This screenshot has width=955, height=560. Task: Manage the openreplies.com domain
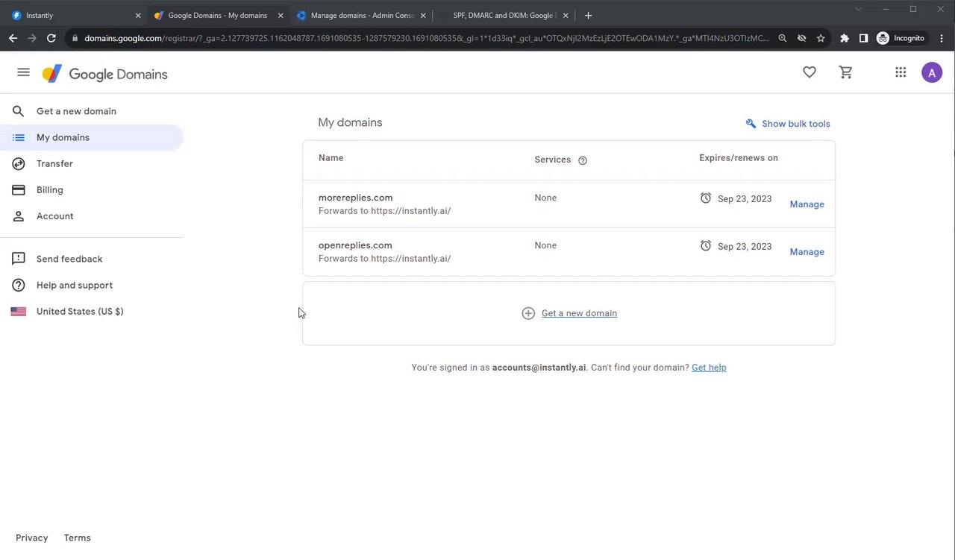(x=807, y=252)
